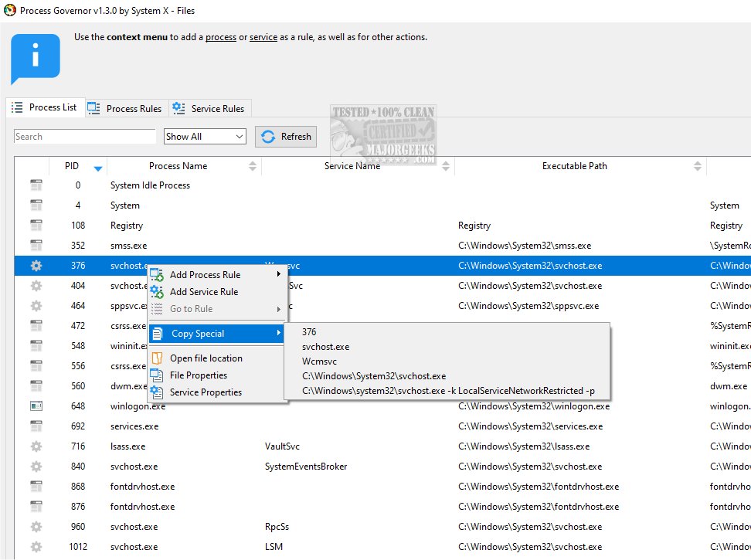
Task: Switch to the Process Rules tab
Action: (x=127, y=108)
